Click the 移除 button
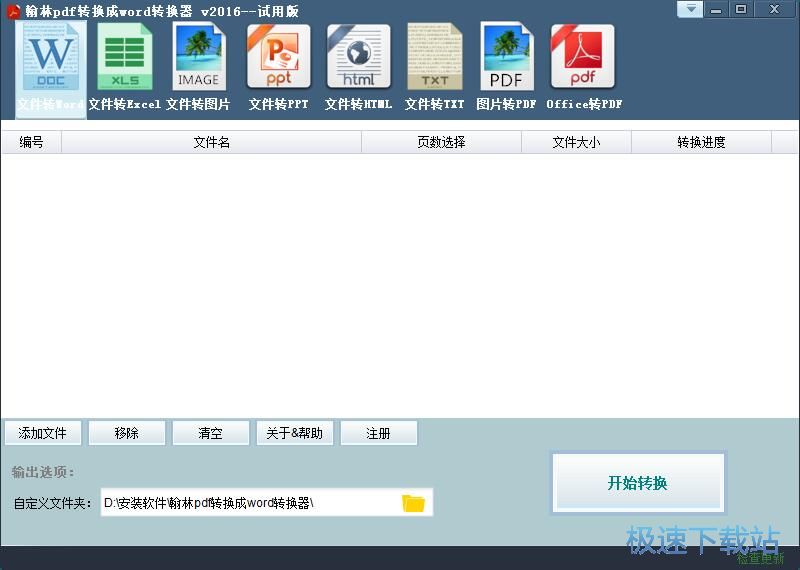 (127, 433)
